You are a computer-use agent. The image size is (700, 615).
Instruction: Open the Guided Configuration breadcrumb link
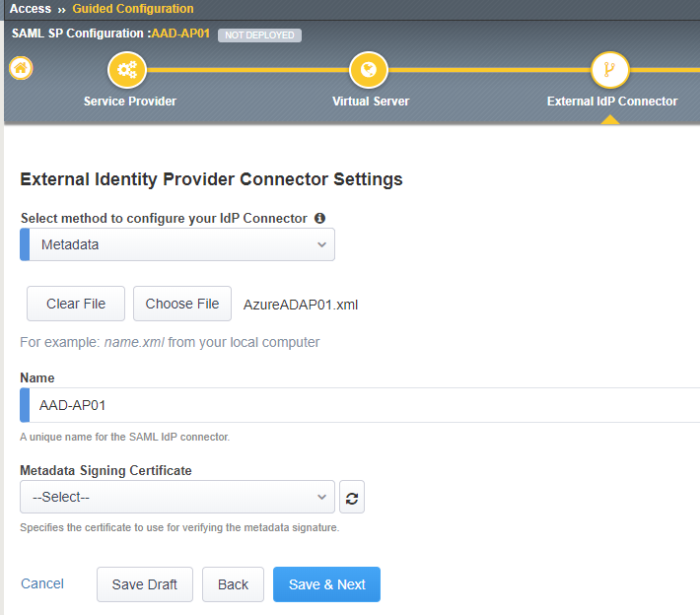click(x=133, y=9)
